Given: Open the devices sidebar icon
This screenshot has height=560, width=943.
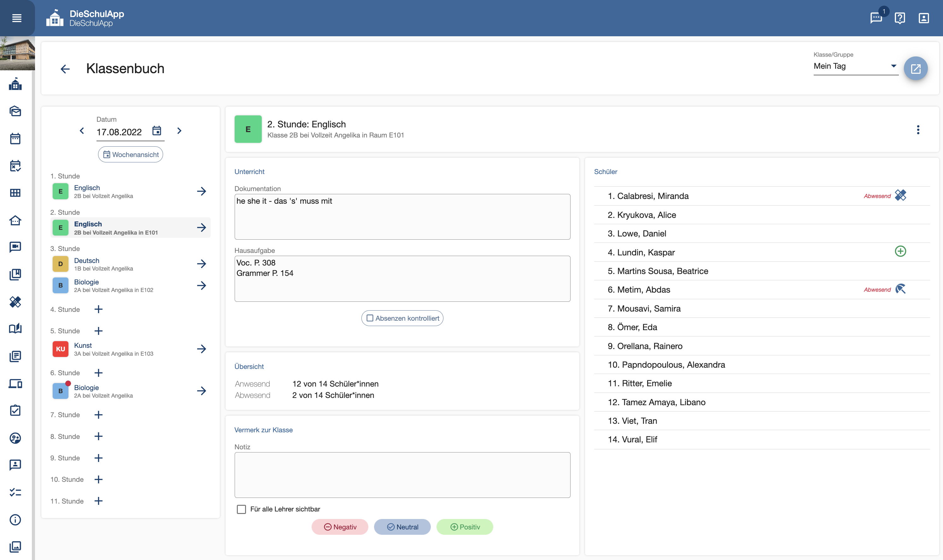Looking at the screenshot, I should (15, 383).
